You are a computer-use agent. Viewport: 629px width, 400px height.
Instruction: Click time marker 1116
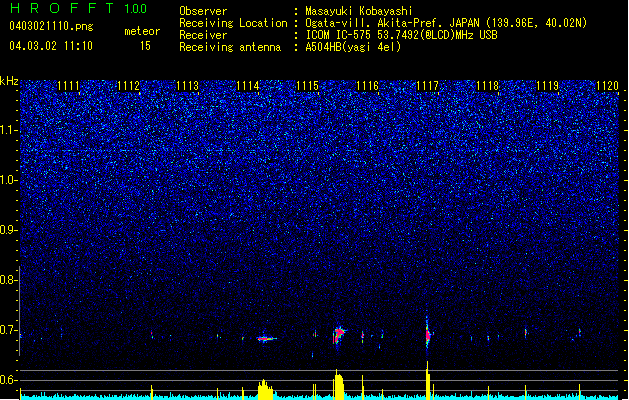[367, 86]
